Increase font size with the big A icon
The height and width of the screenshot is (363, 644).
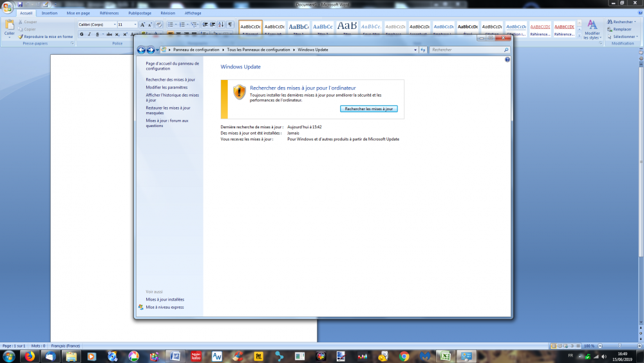(142, 25)
